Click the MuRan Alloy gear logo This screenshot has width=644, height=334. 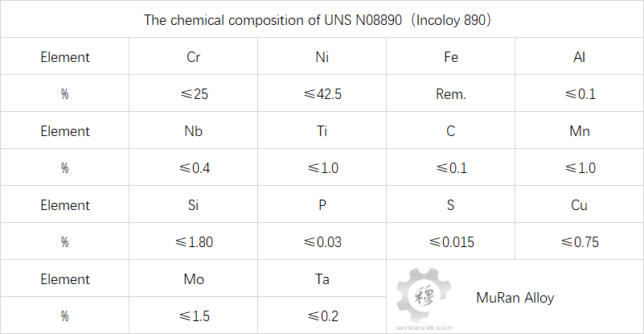click(x=425, y=295)
